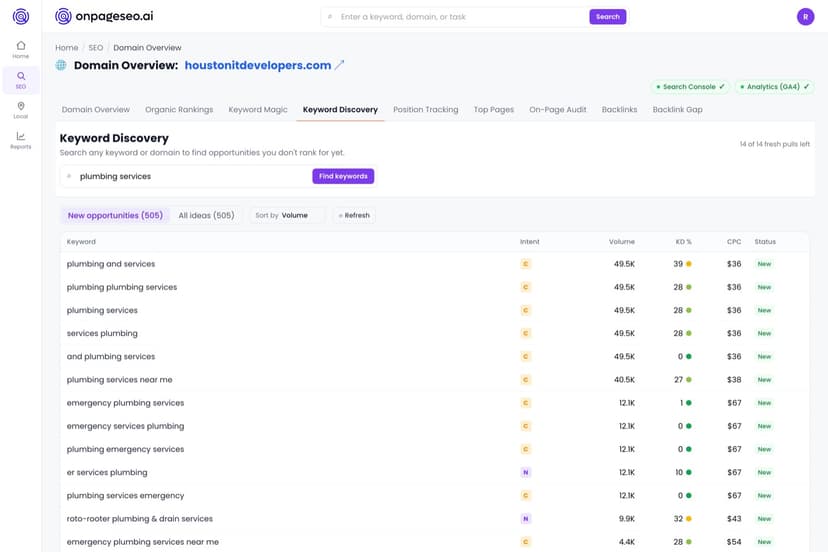Screen dimensions: 828x552
Task: Click the Refresh button
Action: click(354, 216)
